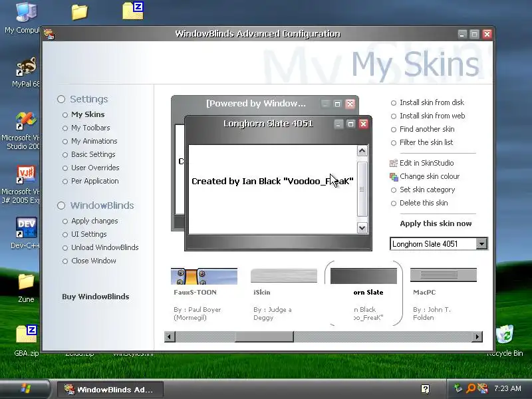Click the green arrow device icon in the system tray
Image resolution: width=532 pixels, height=399 pixels.
458,388
